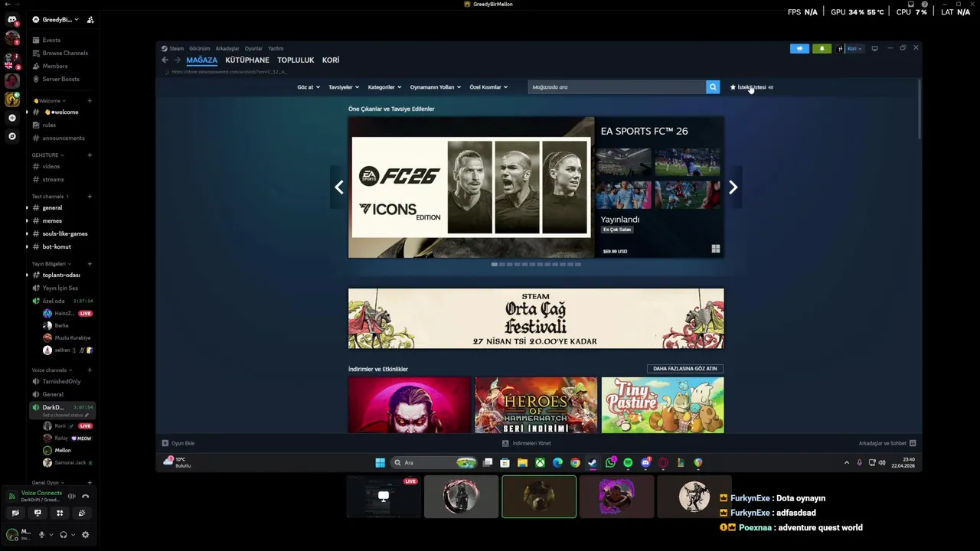Expand the headphones output options arrow
The image size is (980, 551).
tap(73, 535)
